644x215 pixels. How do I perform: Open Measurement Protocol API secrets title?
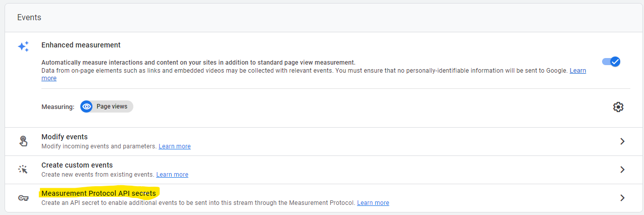coord(98,193)
